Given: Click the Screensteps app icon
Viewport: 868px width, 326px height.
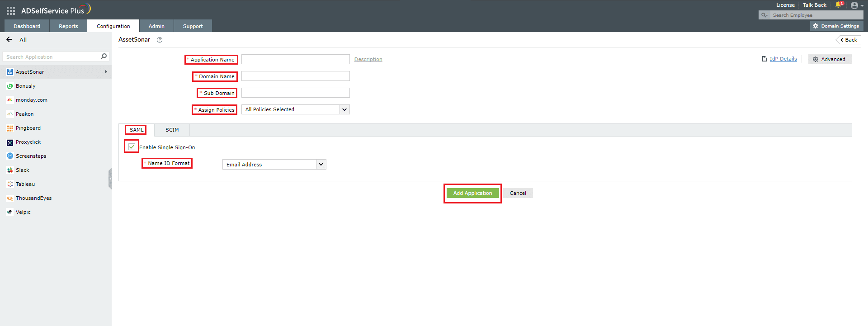Looking at the screenshot, I should coord(10,156).
